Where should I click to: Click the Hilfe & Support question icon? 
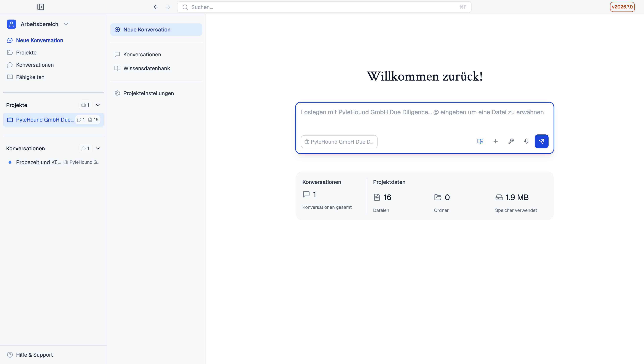[10, 355]
